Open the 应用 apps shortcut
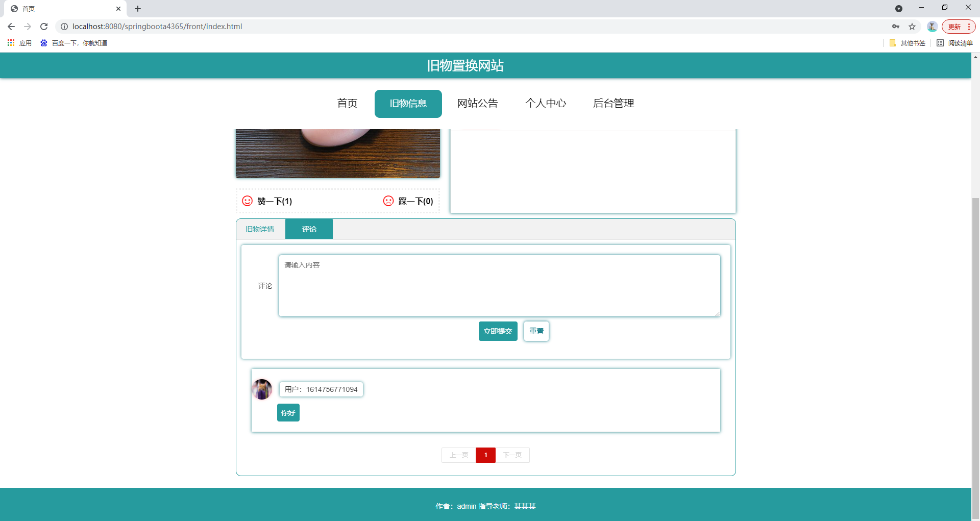 pos(19,43)
